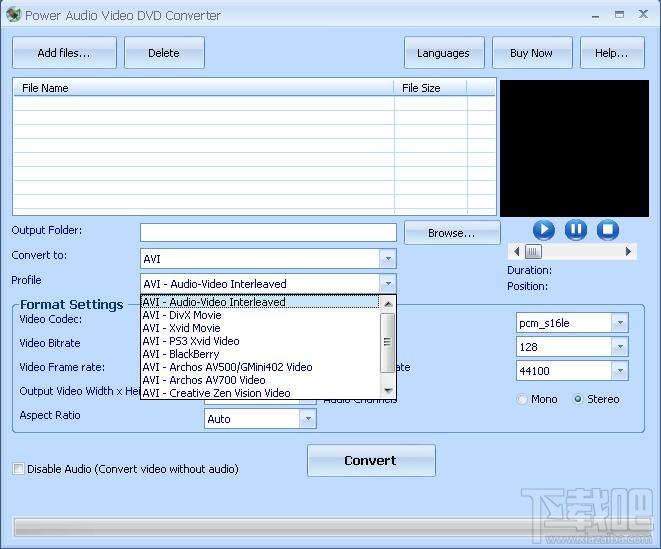
Task: Click the conversion progress bar
Action: pyautogui.click(x=333, y=527)
